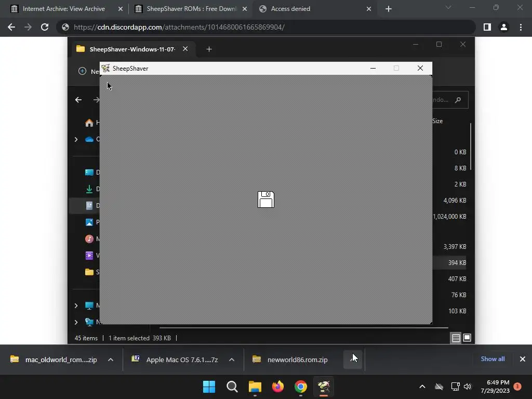
Task: Select the file sized 407 KB
Action: pyautogui.click(x=457, y=279)
